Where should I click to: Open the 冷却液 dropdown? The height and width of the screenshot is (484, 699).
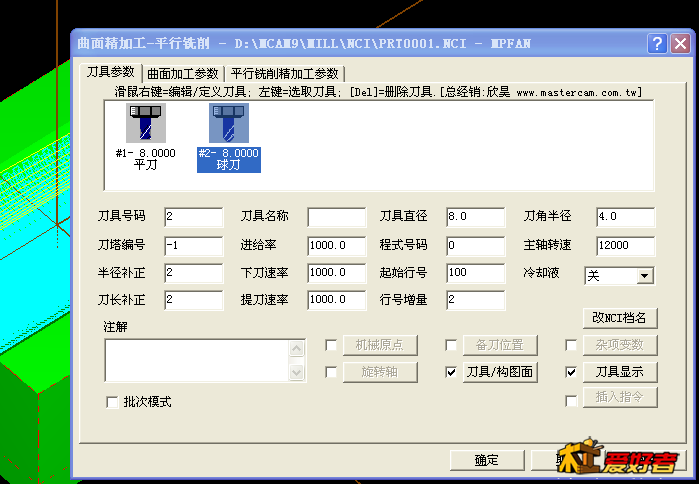click(x=645, y=276)
